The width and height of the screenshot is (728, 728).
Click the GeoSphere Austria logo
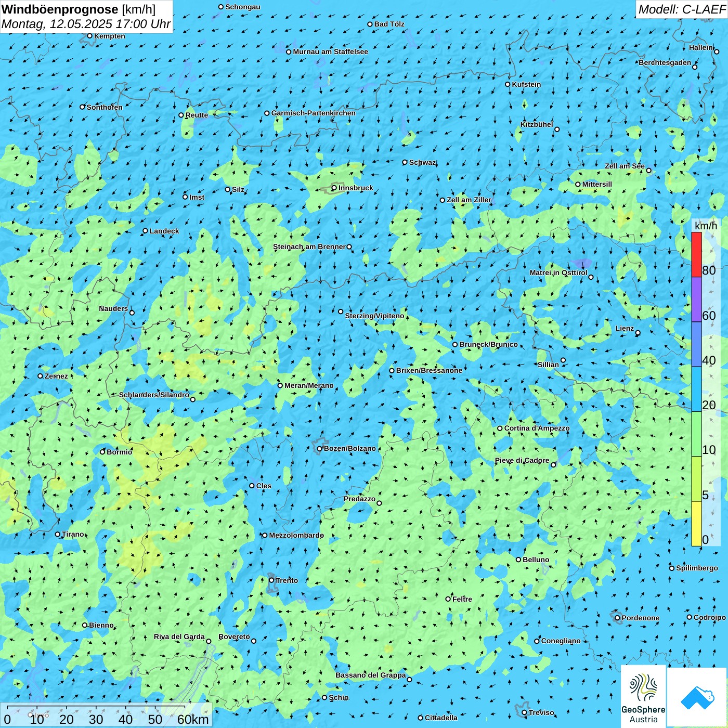pos(643,696)
